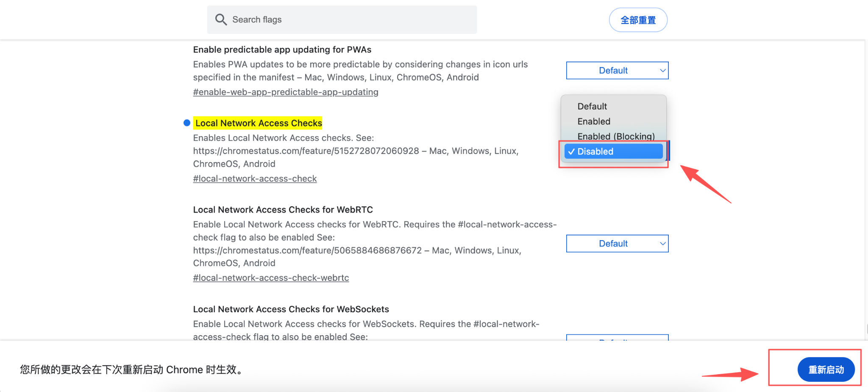Click the 重新启动 relaunch button

(x=826, y=370)
